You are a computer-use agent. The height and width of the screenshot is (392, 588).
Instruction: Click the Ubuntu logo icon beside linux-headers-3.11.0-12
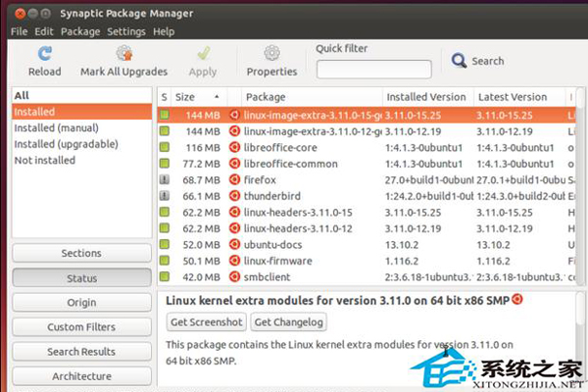coord(234,228)
